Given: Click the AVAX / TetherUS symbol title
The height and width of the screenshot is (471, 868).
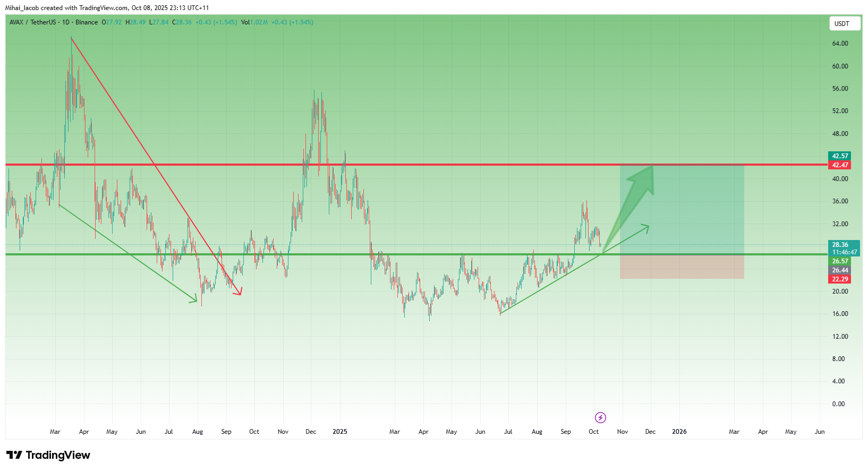Looking at the screenshot, I should point(32,22).
